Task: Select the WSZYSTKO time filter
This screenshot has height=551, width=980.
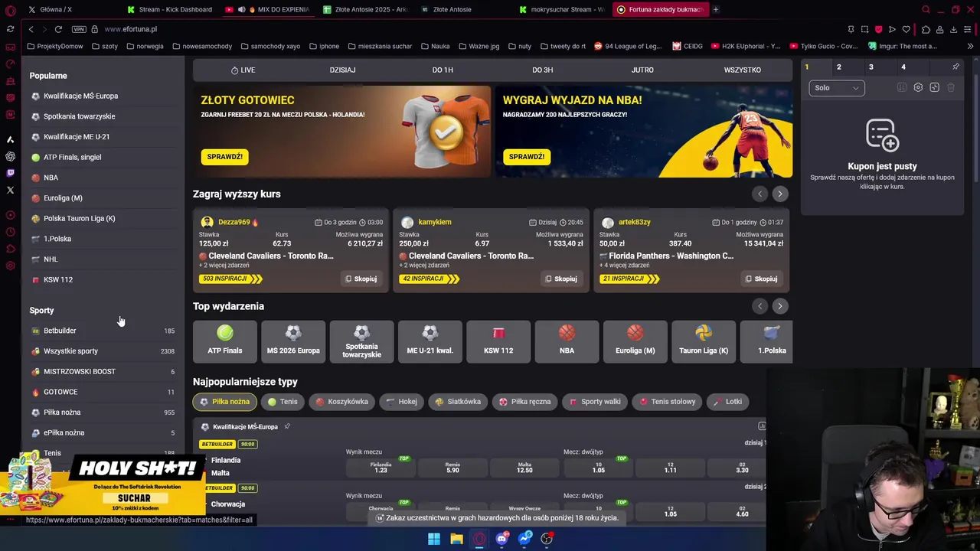Action: pyautogui.click(x=742, y=70)
